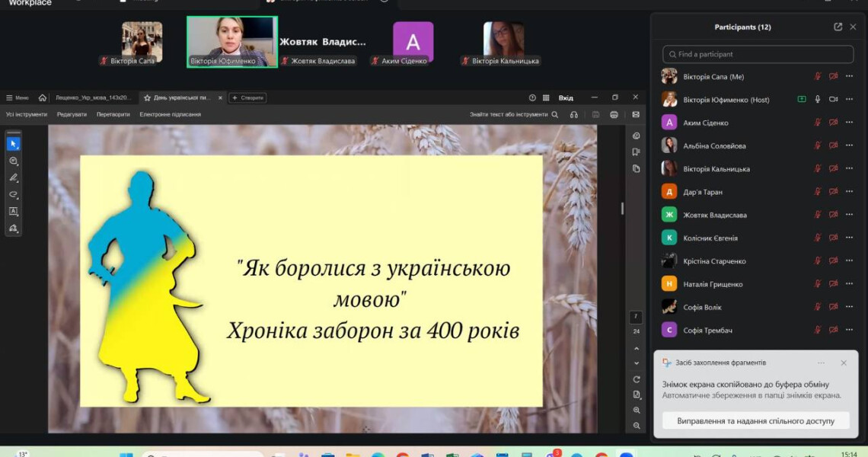This screenshot has width=868, height=457.
Task: Dismiss the snipping tool notification
Action: pyautogui.click(x=844, y=363)
